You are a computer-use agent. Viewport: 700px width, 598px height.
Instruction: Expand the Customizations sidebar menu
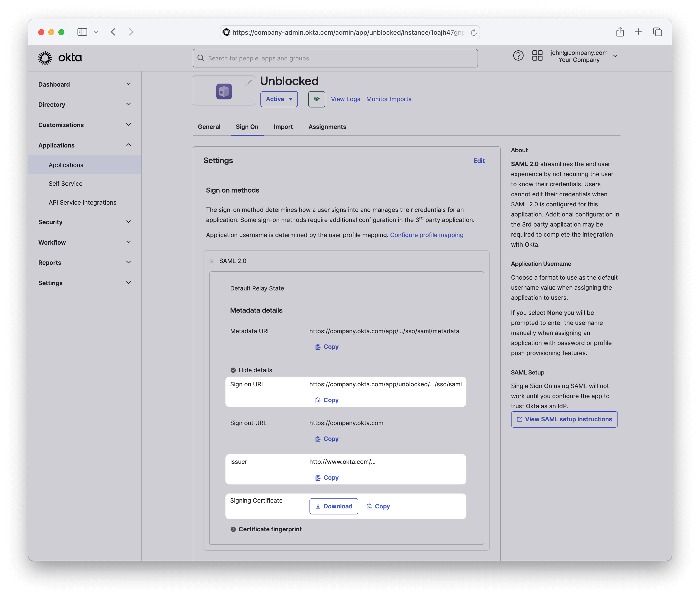click(x=85, y=125)
